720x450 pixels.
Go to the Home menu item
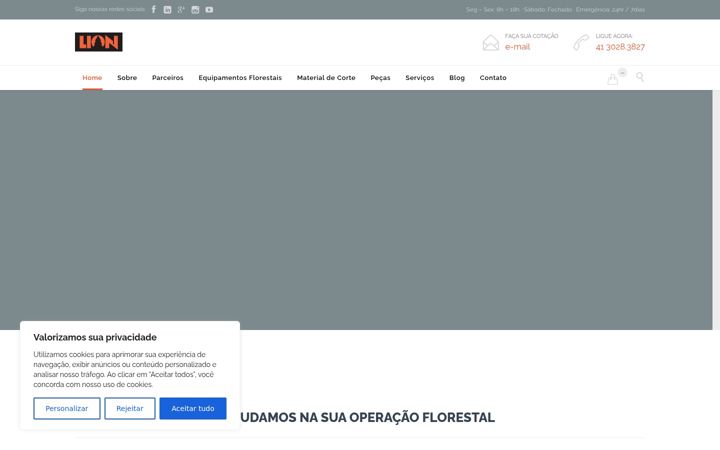92,78
